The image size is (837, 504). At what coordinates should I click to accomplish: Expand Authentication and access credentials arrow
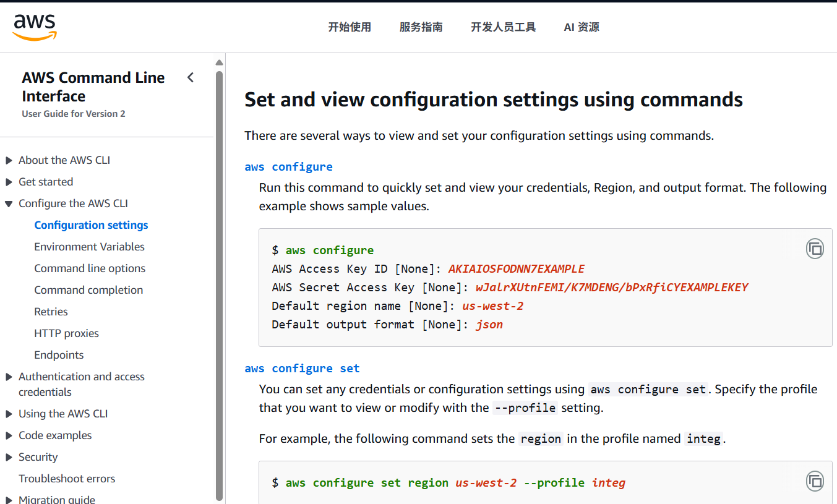tap(9, 377)
